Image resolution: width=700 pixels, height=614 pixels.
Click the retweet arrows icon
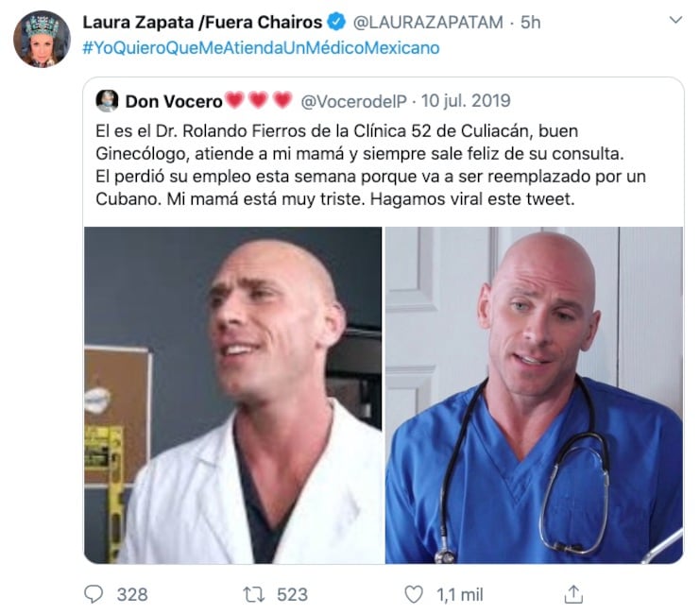click(x=253, y=594)
